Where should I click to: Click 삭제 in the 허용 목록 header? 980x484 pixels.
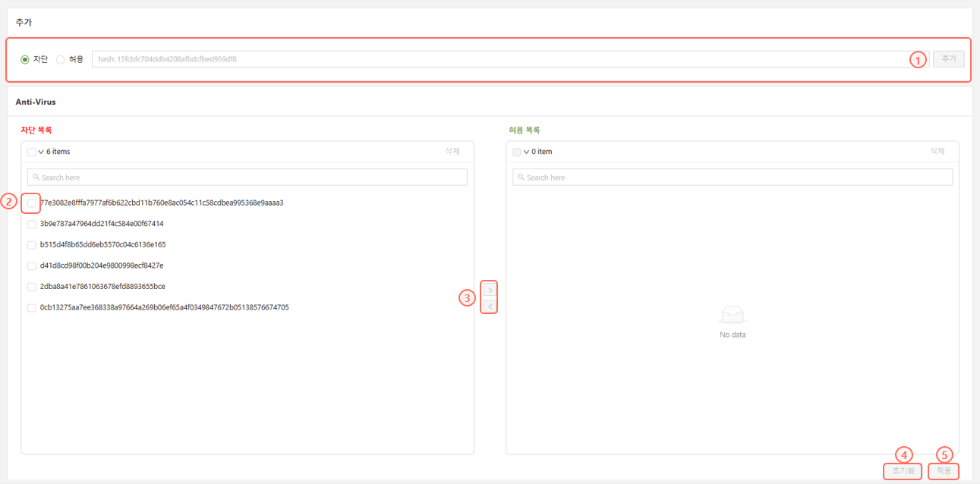click(937, 151)
